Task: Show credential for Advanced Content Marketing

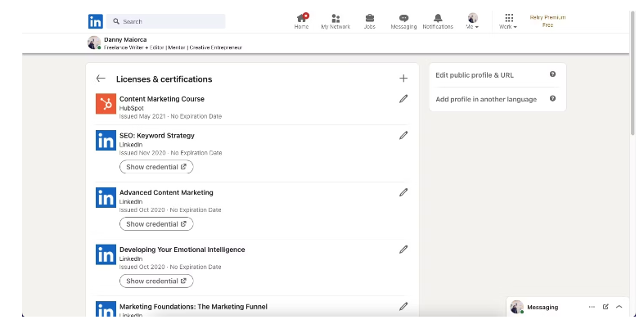Action: (156, 224)
